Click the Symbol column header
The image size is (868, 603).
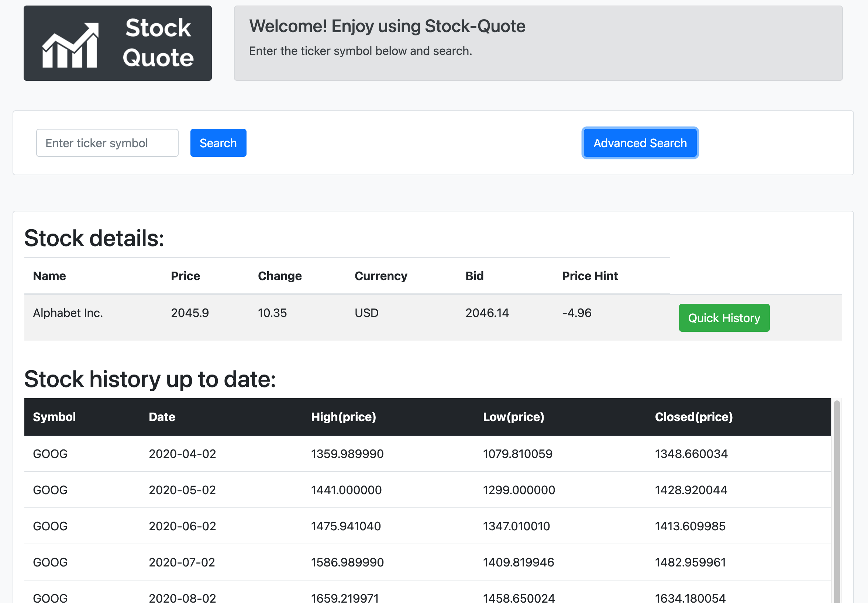(x=54, y=417)
